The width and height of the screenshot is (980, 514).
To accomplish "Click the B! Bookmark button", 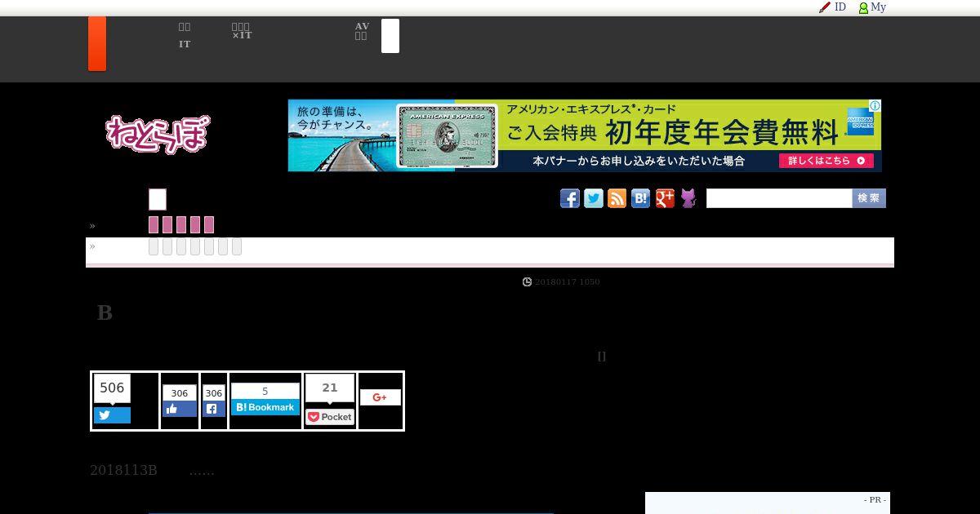I will 265,407.
